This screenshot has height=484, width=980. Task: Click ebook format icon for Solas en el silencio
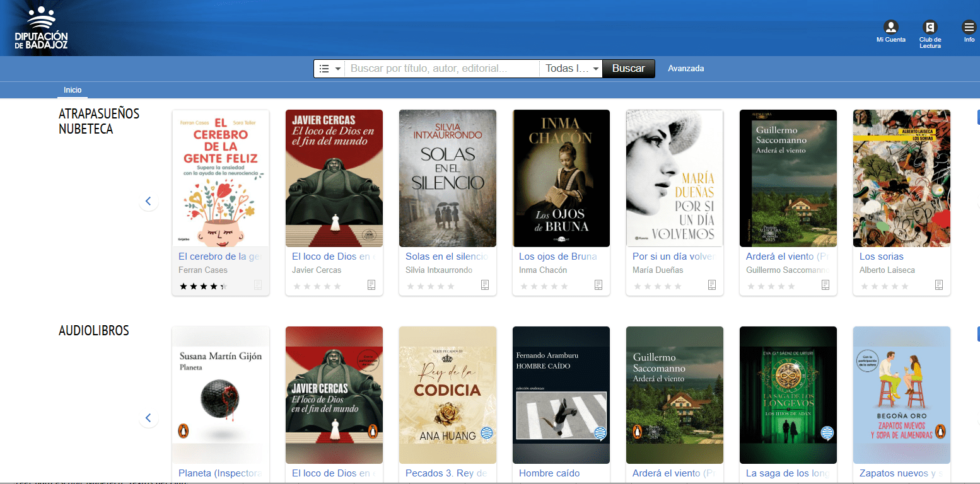(485, 285)
